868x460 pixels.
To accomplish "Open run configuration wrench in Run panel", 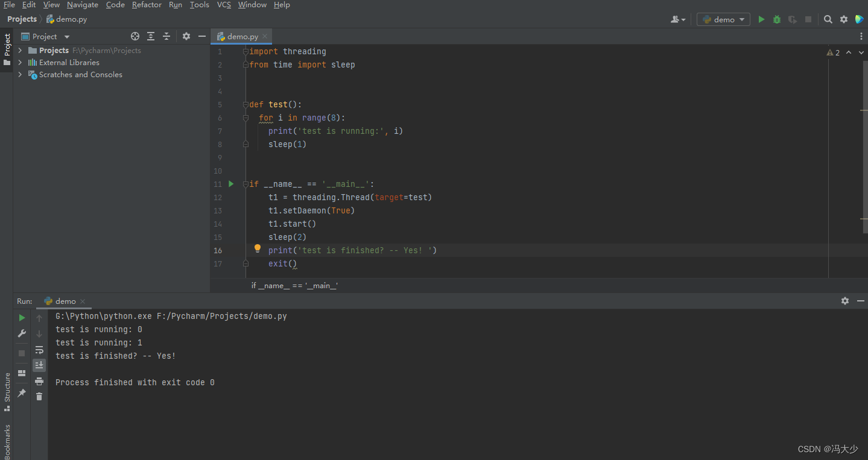I will coord(22,333).
